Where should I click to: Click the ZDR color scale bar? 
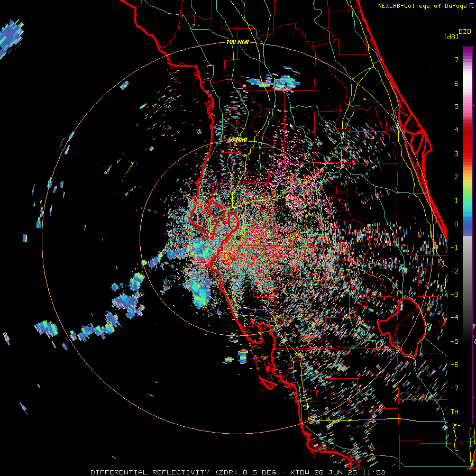pyautogui.click(x=467, y=235)
